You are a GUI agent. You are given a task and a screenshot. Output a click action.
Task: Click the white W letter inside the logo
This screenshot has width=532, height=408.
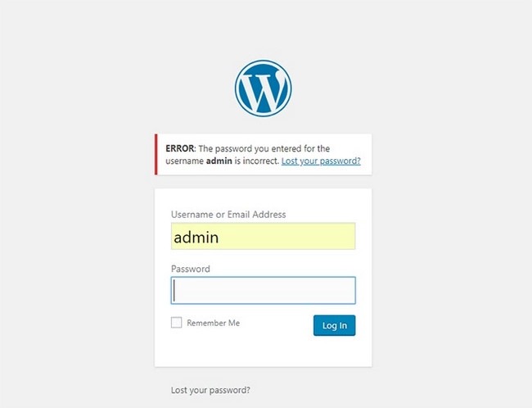coord(263,89)
